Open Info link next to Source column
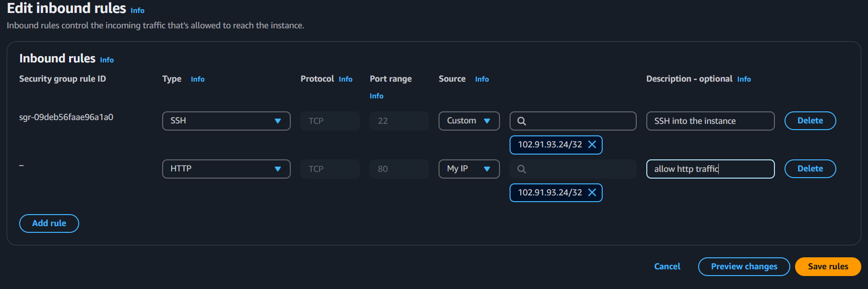Screen dimensions: 868x289 coord(482,79)
